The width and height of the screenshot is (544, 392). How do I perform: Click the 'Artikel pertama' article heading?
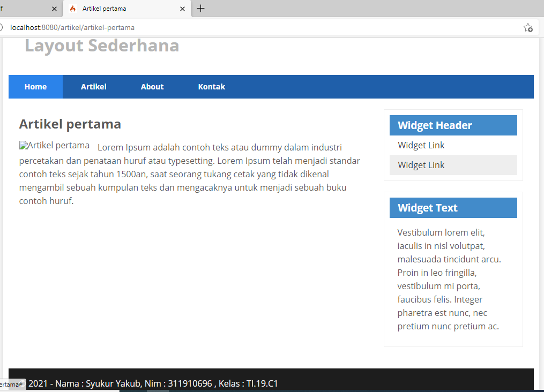(x=70, y=124)
